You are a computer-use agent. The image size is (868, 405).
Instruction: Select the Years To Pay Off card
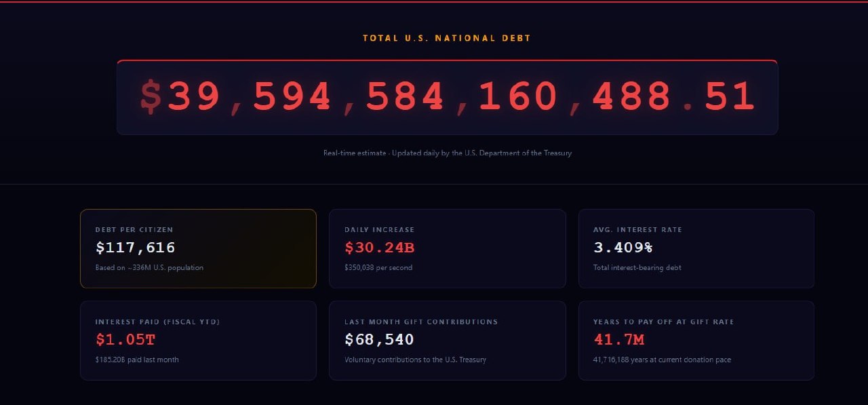point(696,341)
